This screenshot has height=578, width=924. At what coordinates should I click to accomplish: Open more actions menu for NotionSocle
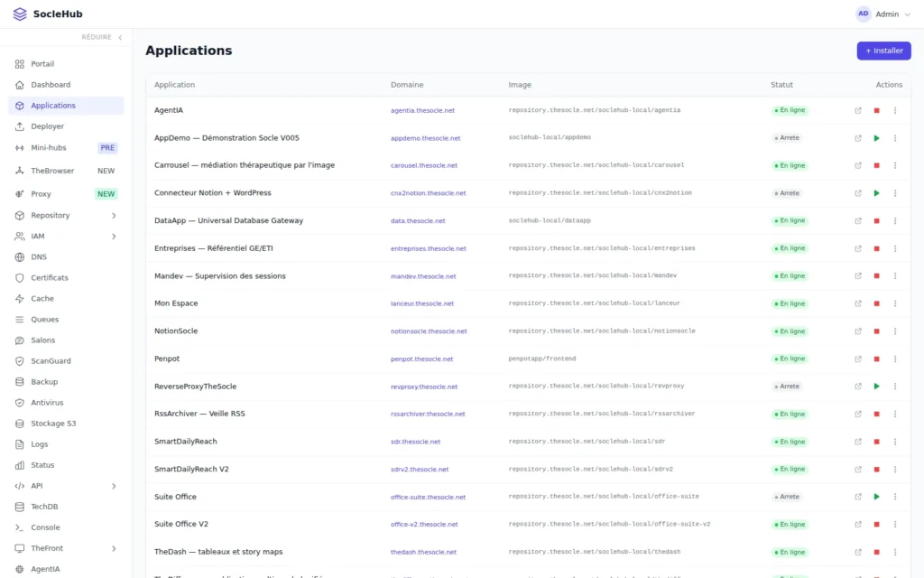894,331
